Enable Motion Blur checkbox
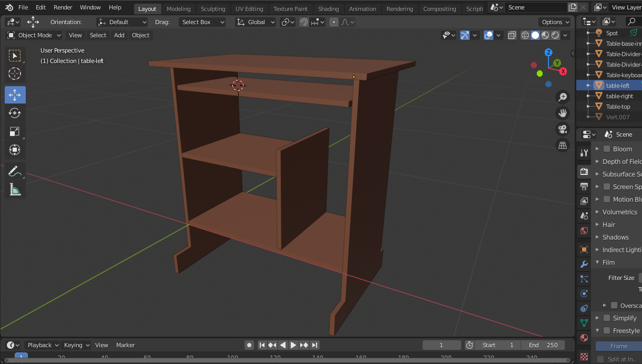The width and height of the screenshot is (642, 364). [607, 199]
